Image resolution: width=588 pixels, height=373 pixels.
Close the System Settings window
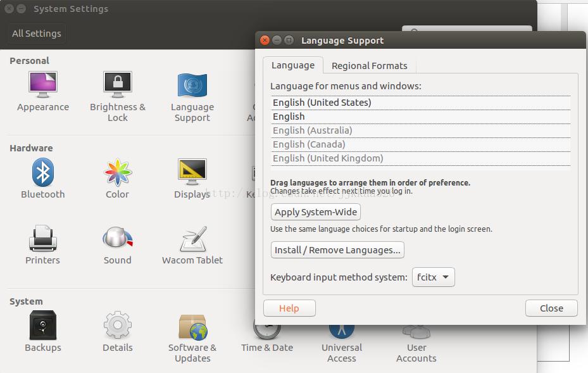9,9
